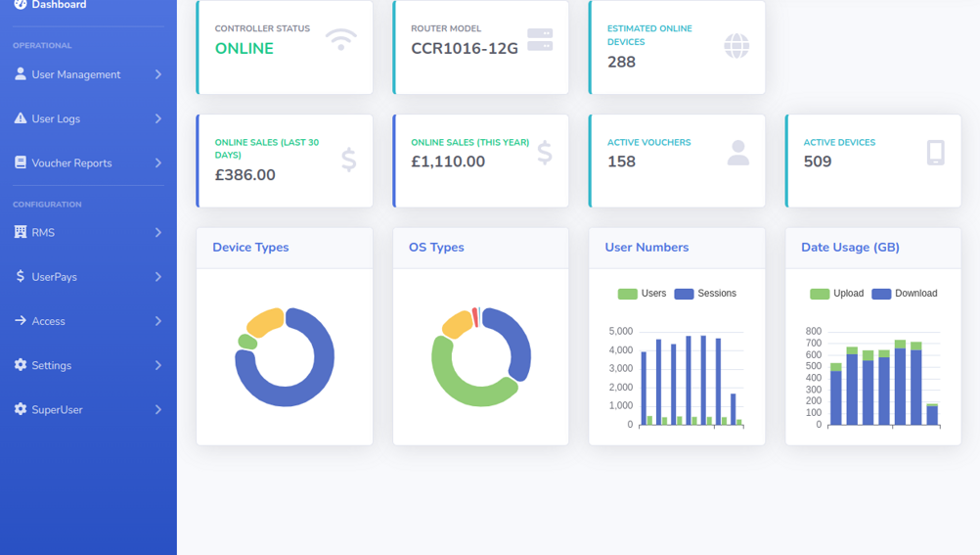Click the wifi icon in Controller Status card

[340, 39]
